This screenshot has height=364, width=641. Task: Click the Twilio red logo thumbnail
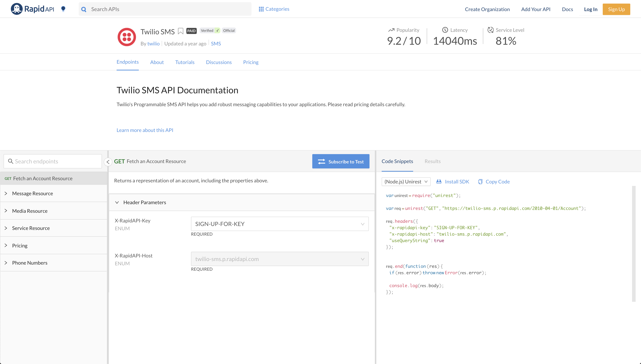[127, 37]
